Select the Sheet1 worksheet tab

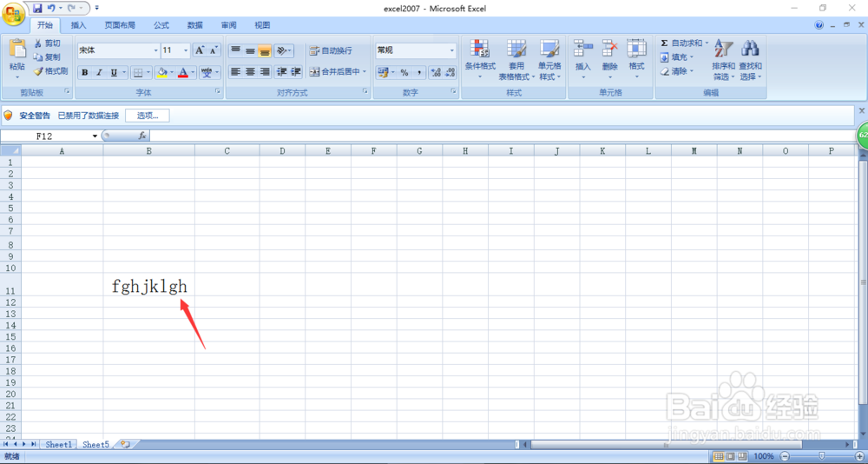pos(59,445)
